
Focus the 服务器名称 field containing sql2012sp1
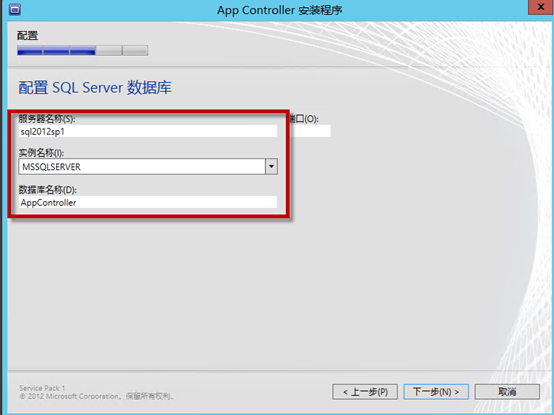148,131
